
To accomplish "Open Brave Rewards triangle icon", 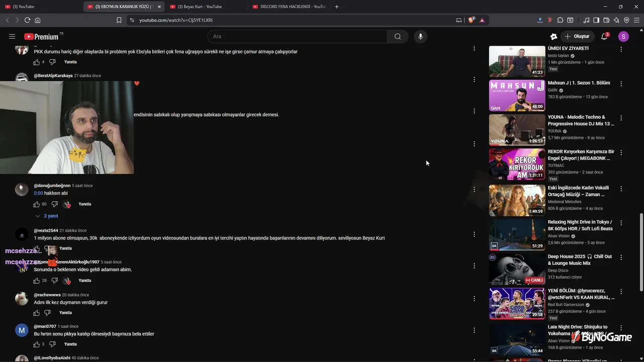I will pyautogui.click(x=481, y=20).
